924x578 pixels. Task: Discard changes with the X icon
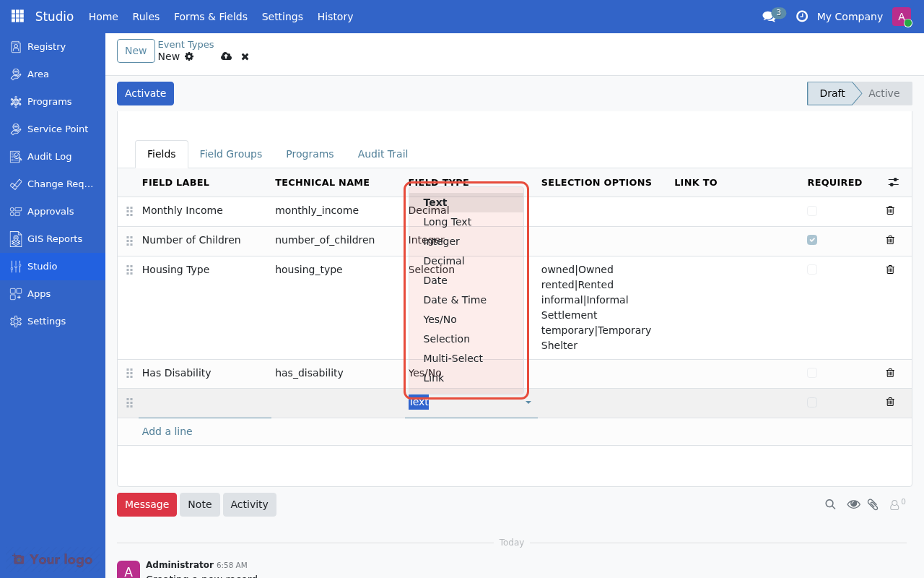[245, 56]
